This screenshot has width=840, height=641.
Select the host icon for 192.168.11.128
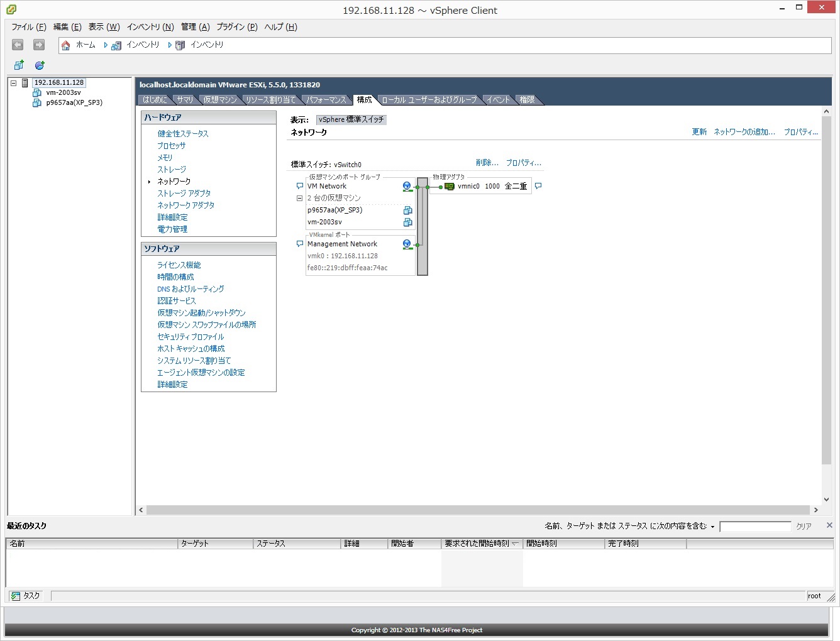[x=25, y=83]
